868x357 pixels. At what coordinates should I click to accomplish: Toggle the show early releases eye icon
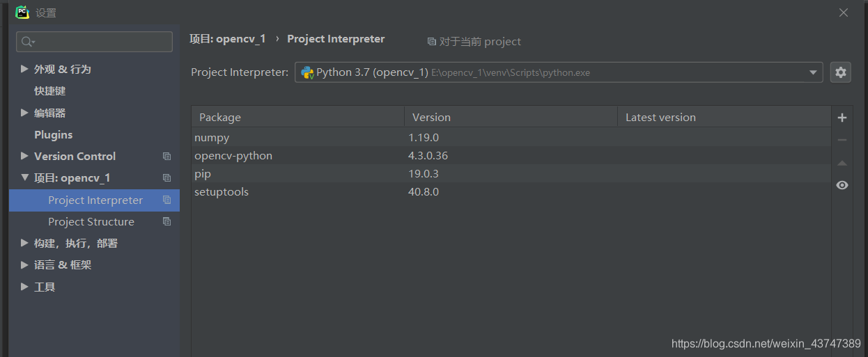coord(842,185)
